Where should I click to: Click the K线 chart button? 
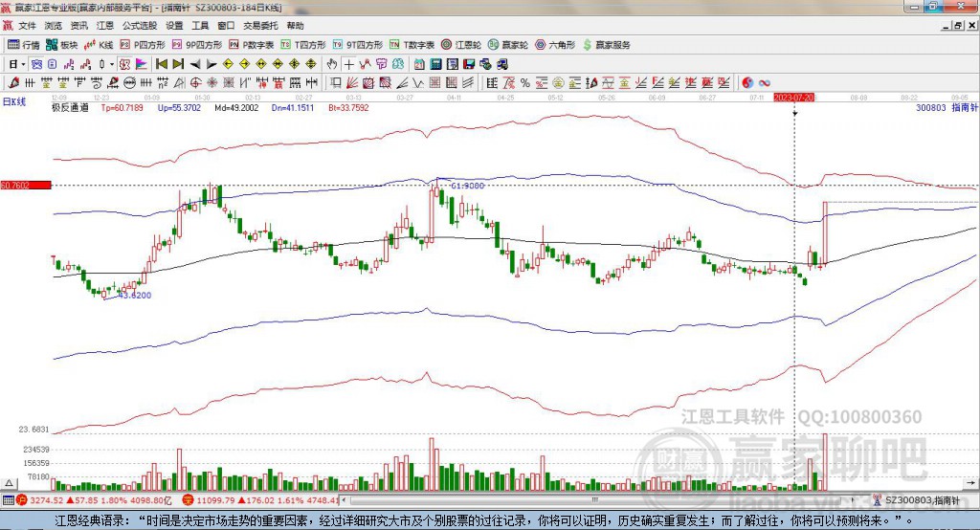tap(99, 45)
